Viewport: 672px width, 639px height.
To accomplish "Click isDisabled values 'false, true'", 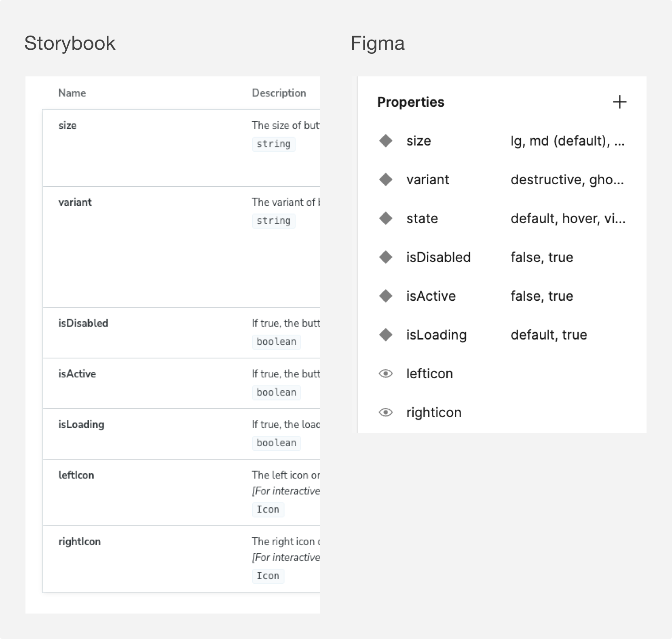I will pos(542,257).
